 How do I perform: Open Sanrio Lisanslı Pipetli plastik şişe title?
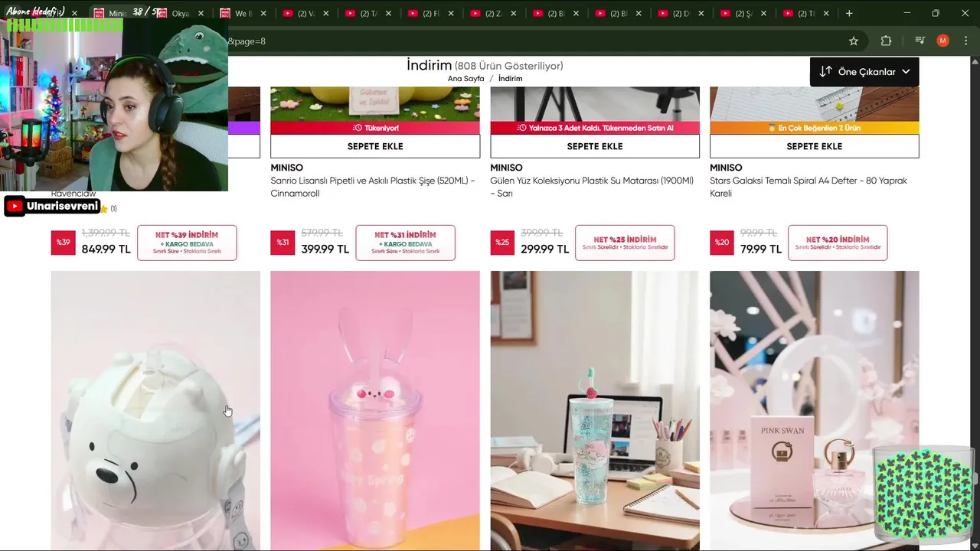(x=373, y=187)
